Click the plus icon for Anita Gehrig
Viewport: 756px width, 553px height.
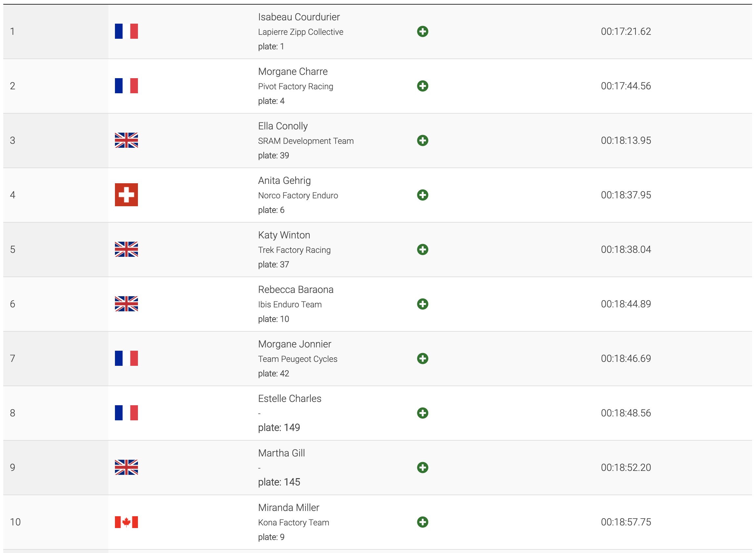click(423, 195)
